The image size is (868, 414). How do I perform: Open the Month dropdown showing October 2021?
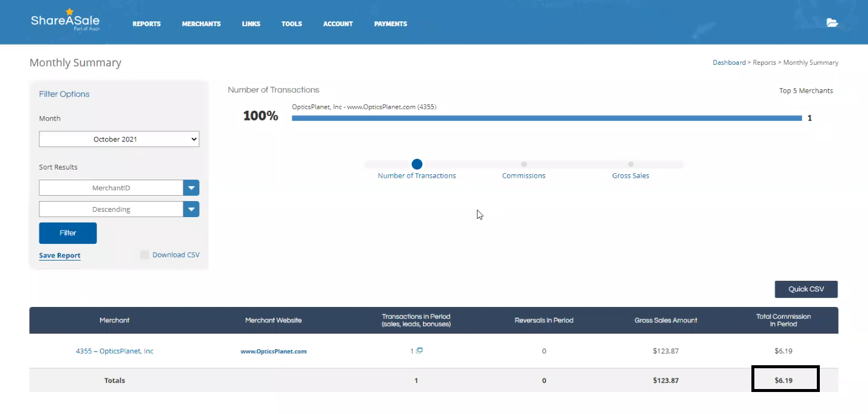point(119,139)
